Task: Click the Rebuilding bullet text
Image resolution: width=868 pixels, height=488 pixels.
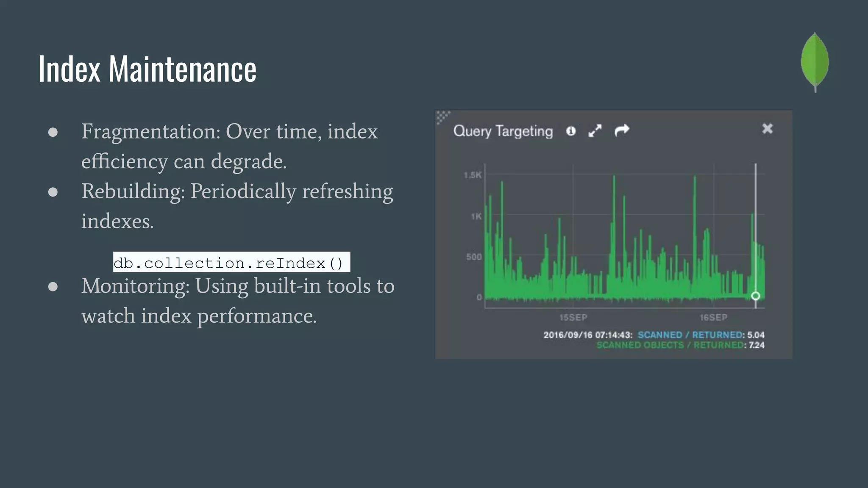Action: click(x=236, y=206)
